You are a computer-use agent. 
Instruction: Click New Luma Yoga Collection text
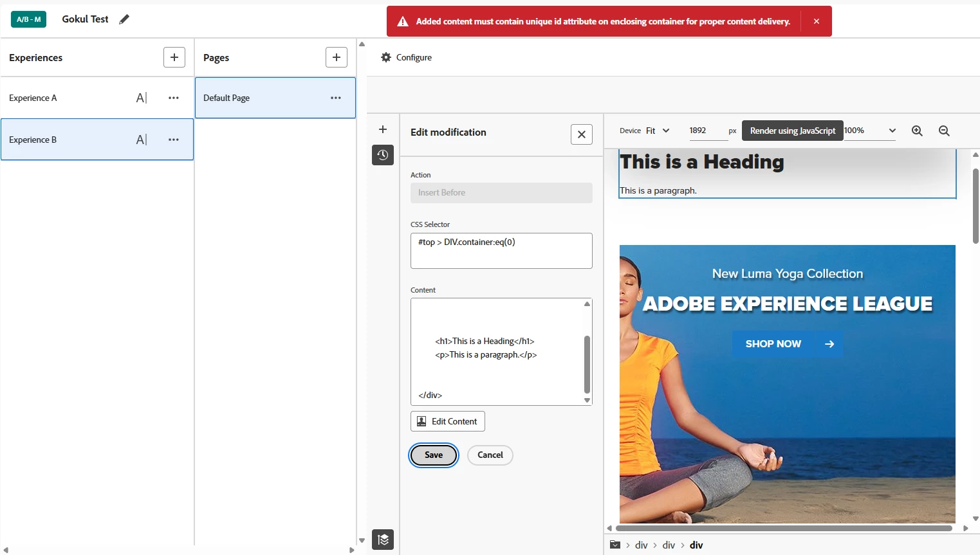[x=788, y=274]
